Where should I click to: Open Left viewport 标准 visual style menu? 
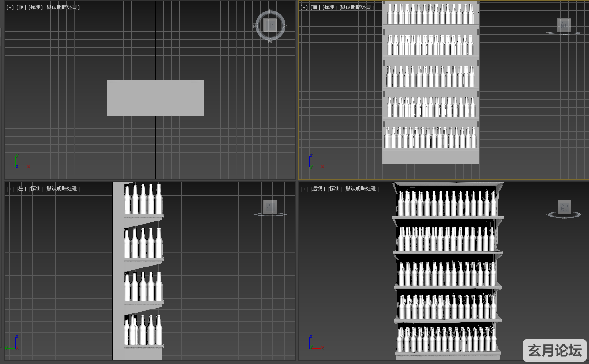35,189
